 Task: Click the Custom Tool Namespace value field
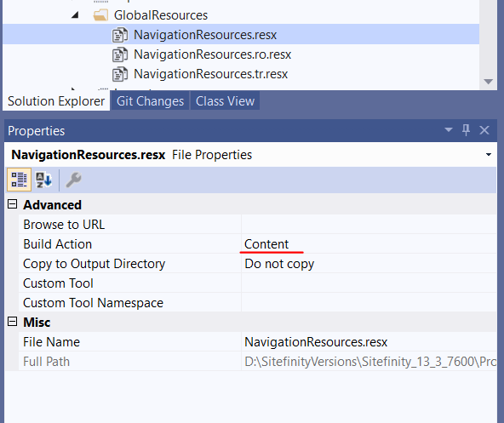tap(369, 303)
